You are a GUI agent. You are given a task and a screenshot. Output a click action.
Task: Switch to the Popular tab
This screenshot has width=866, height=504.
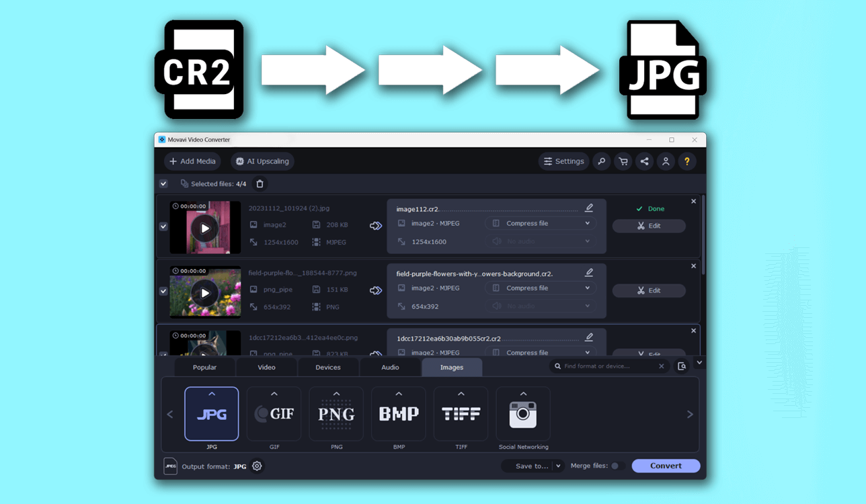click(x=204, y=367)
